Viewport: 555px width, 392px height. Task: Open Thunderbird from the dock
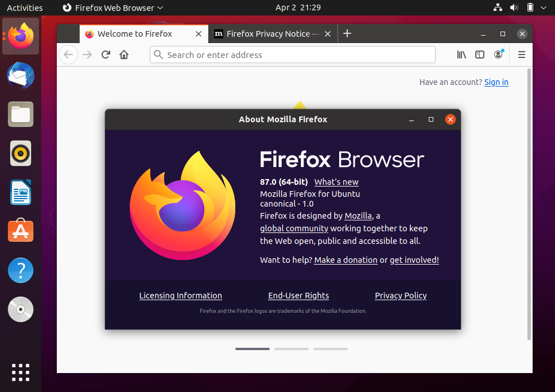tap(20, 75)
